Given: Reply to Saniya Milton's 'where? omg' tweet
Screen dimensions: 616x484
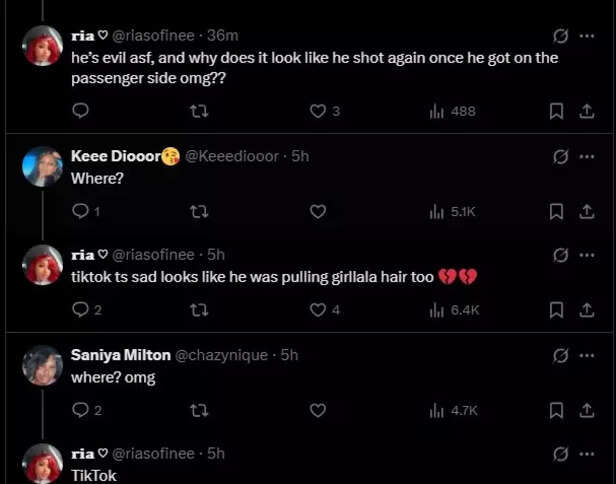Looking at the screenshot, I should 81,410.
